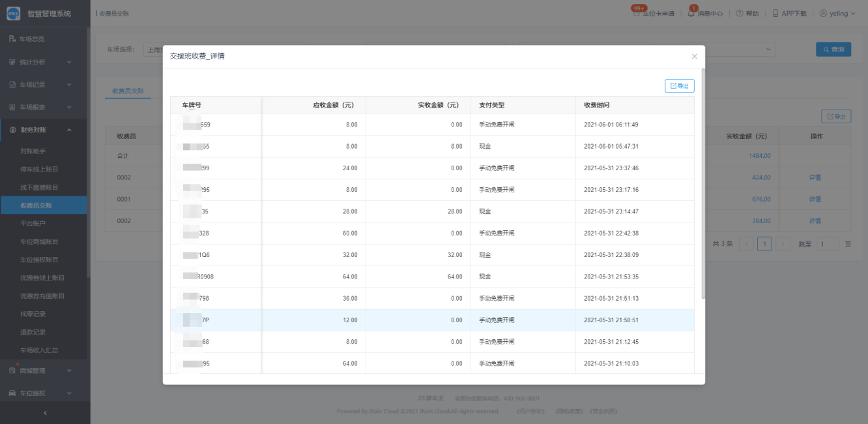Click the 营业执照 footer link

pos(603,411)
